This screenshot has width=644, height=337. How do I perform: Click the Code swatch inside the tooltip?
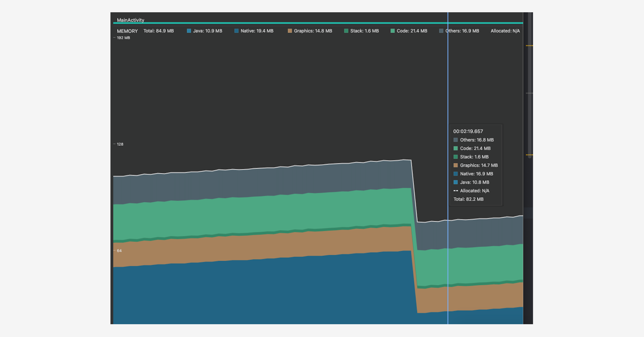(456, 148)
